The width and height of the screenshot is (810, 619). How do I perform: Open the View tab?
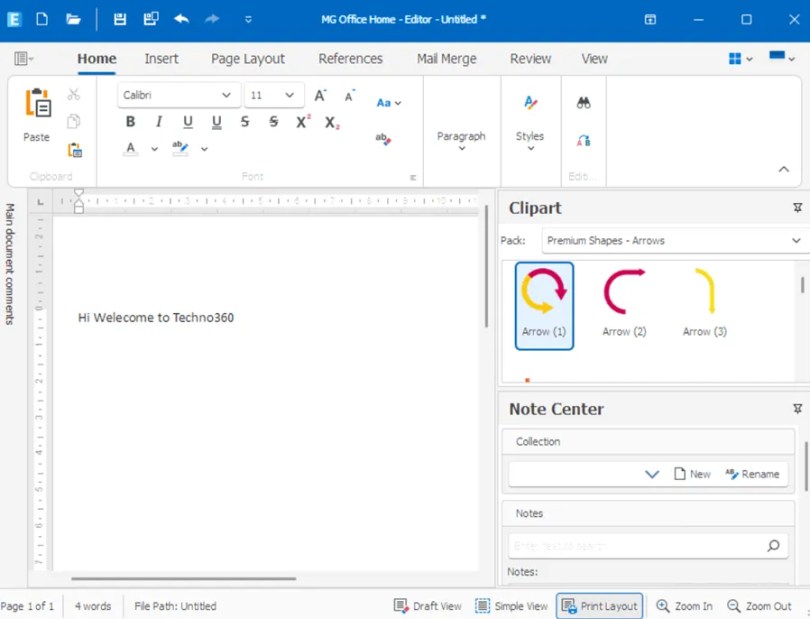[x=595, y=59]
